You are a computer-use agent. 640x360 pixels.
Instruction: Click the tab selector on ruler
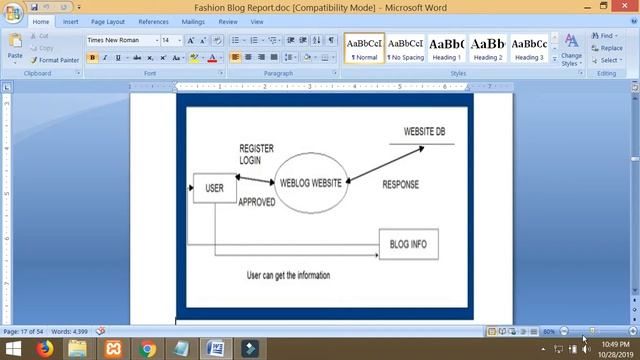point(7,87)
